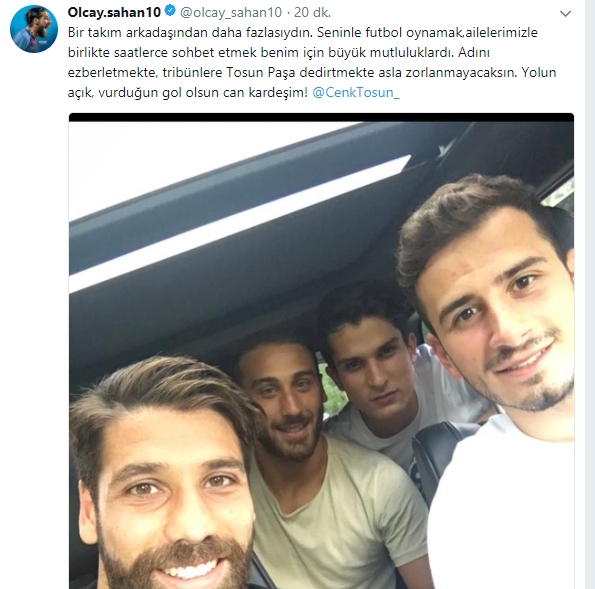595x589 pixels.
Task: Click the words Tosun Paşa in the tweet
Action: click(x=261, y=72)
